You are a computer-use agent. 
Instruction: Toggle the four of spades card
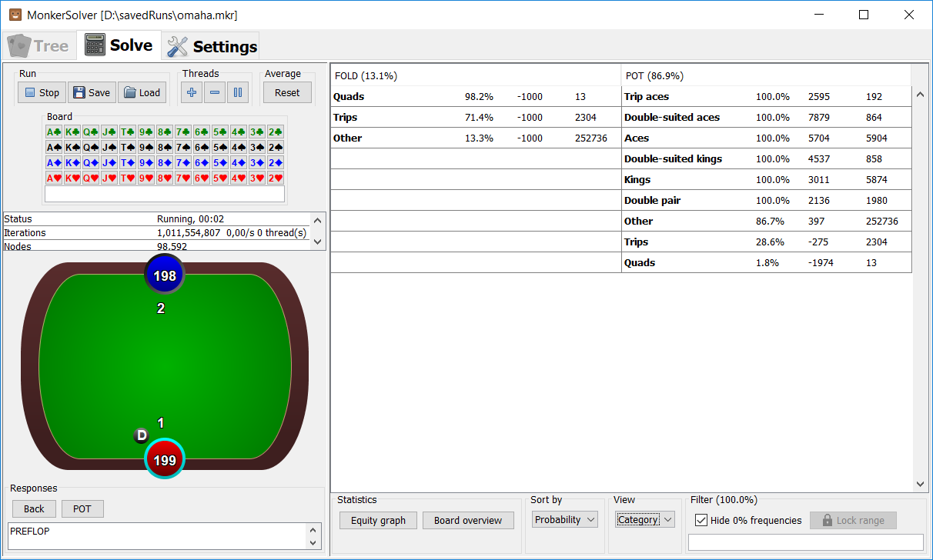(x=239, y=147)
